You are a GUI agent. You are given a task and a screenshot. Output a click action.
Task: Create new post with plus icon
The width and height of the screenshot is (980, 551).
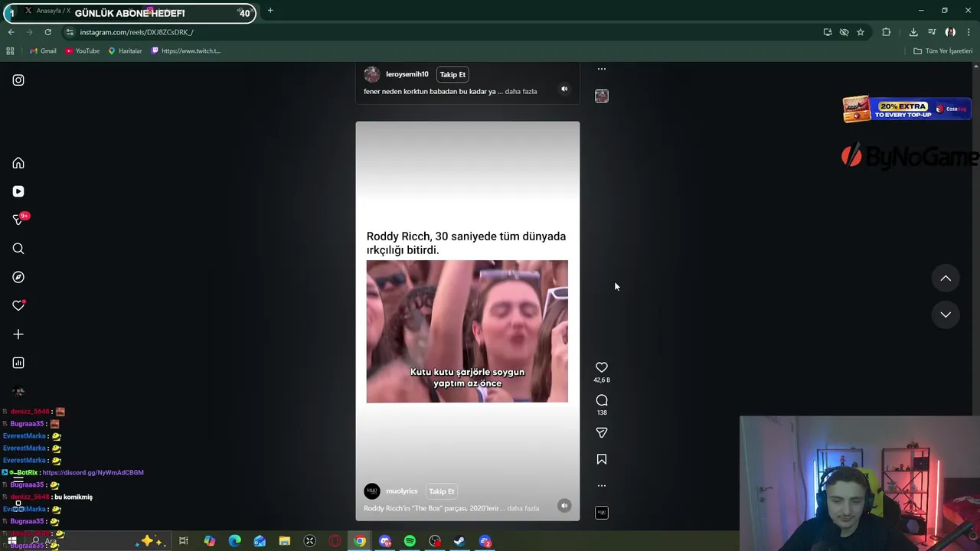pos(18,334)
